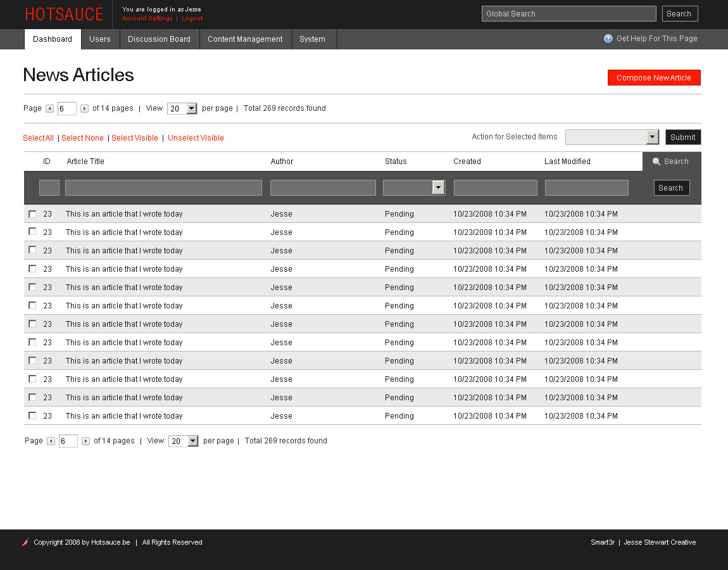Click the Select All link

38,138
